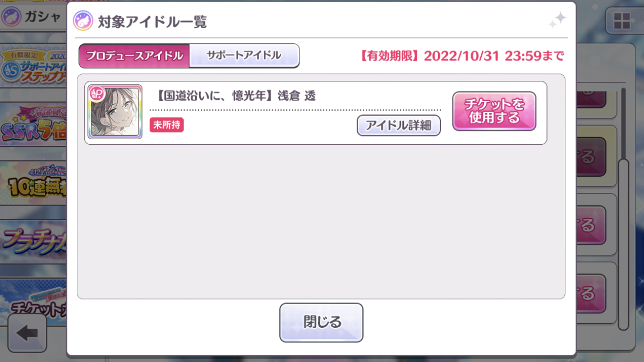Image resolution: width=644 pixels, height=362 pixels.
Task: Switch to サポートアイドル tab
Action: point(244,56)
